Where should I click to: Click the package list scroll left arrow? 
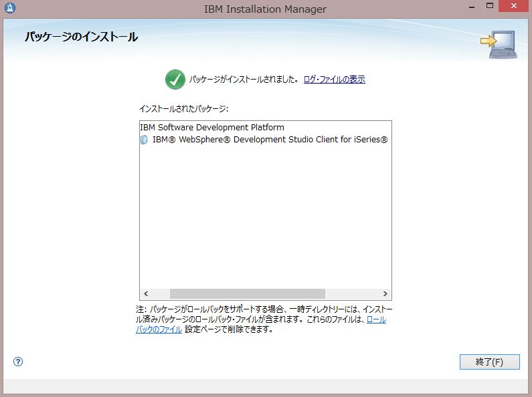(x=146, y=293)
